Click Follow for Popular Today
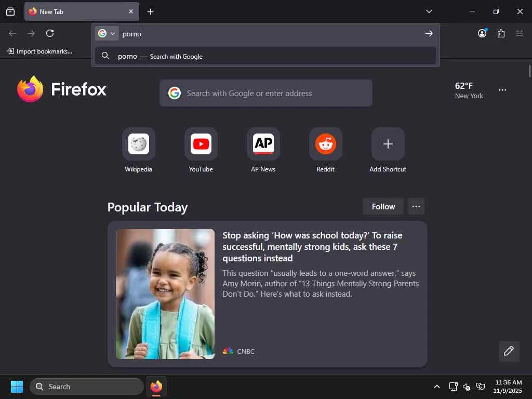This screenshot has width=532, height=399. point(383,207)
